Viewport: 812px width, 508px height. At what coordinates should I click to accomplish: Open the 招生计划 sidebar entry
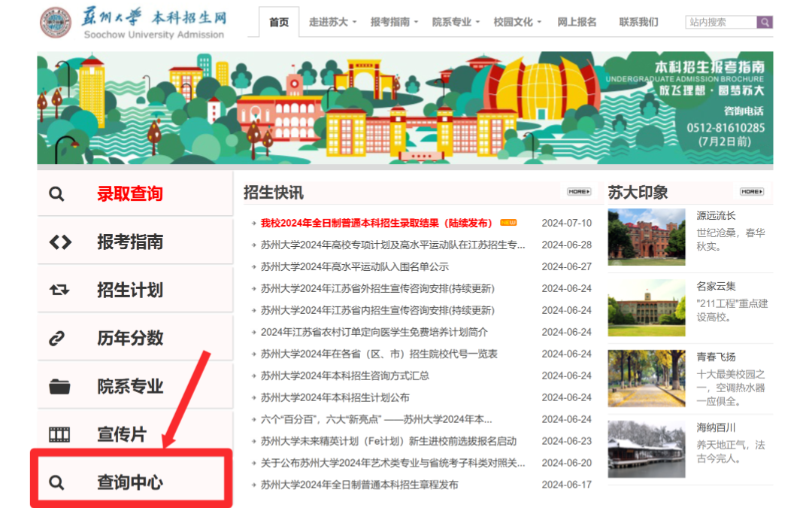coord(135,290)
